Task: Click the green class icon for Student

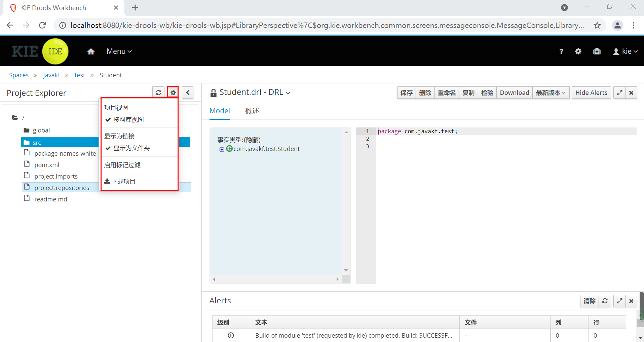Action: 229,149
